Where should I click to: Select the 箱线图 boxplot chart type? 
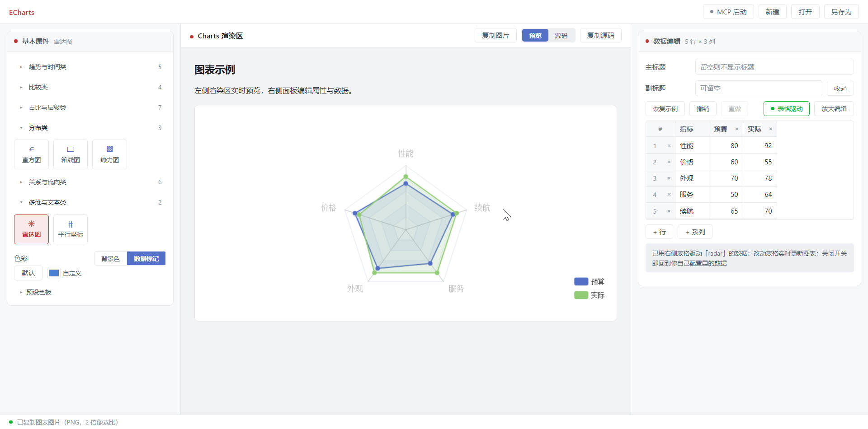[x=71, y=154]
